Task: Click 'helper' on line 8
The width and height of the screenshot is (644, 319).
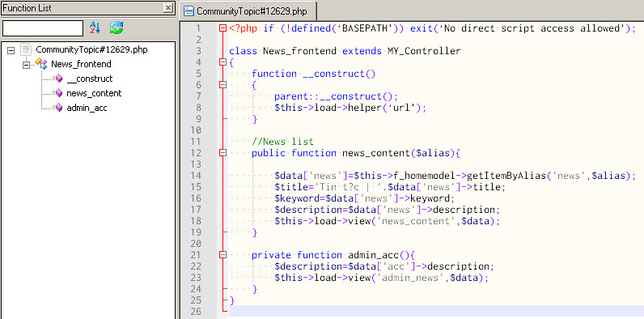Action: pyautogui.click(x=365, y=108)
